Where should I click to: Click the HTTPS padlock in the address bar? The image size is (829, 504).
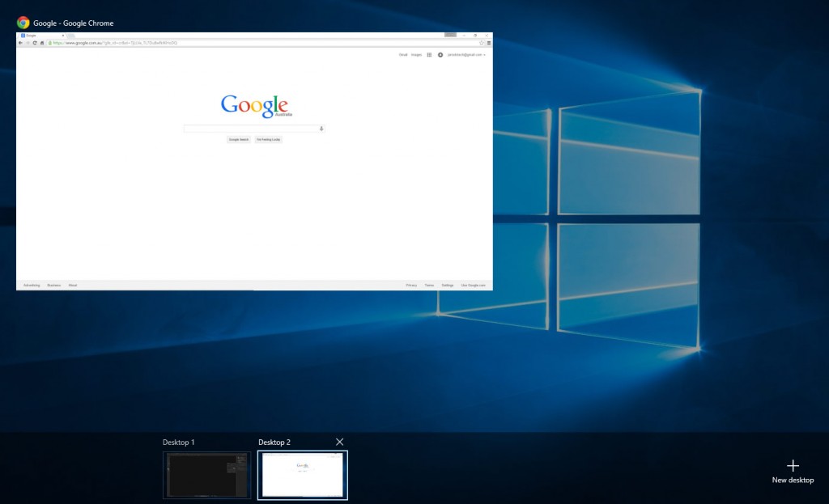click(x=50, y=41)
